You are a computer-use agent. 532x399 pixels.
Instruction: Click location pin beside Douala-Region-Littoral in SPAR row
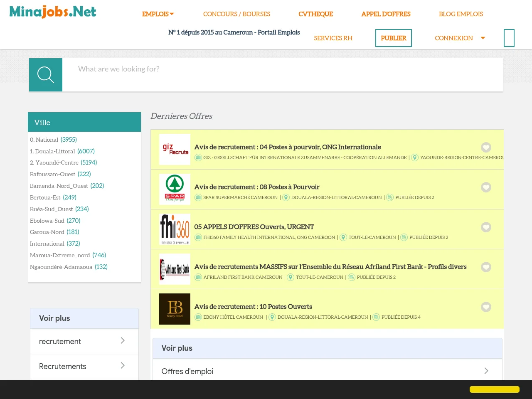[286, 197]
